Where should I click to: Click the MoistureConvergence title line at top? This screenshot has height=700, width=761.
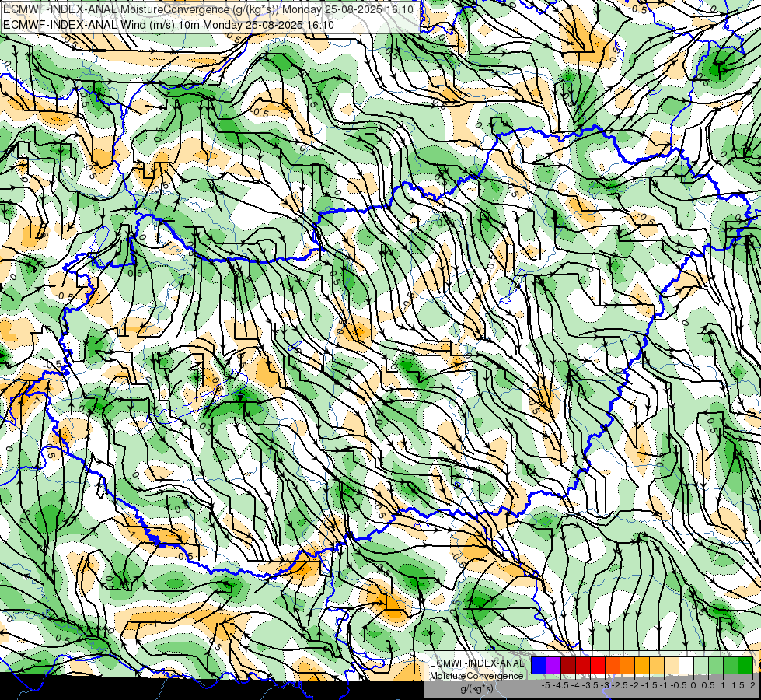(x=208, y=9)
